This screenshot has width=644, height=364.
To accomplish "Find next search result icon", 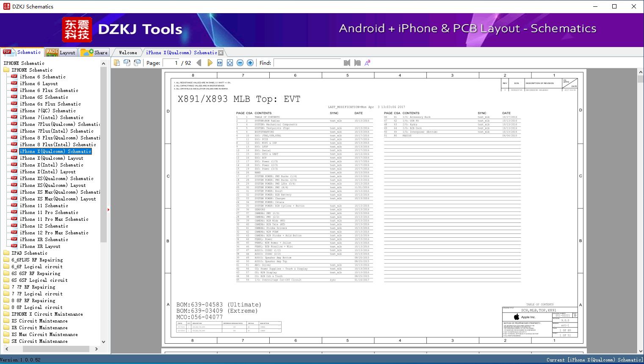I will point(357,63).
